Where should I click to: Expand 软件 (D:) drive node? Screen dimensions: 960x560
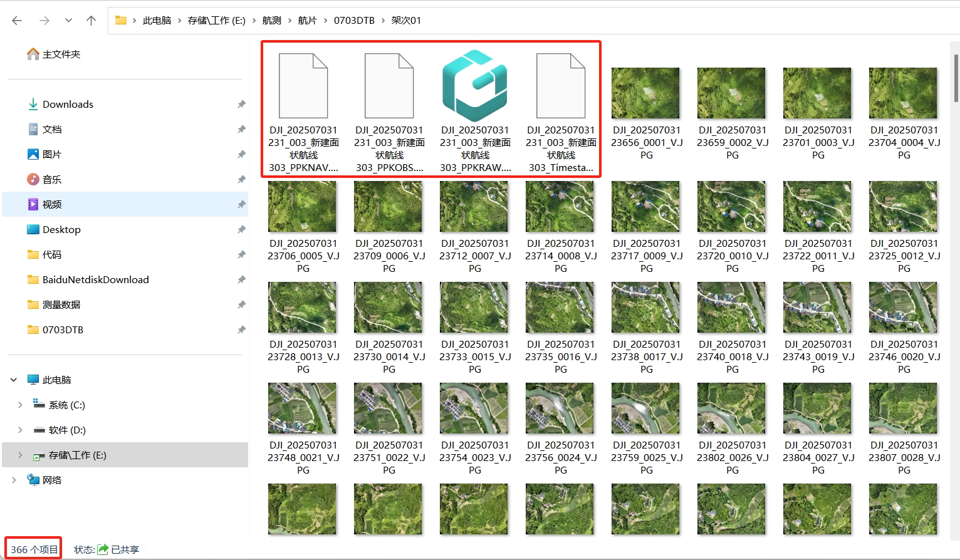20,430
